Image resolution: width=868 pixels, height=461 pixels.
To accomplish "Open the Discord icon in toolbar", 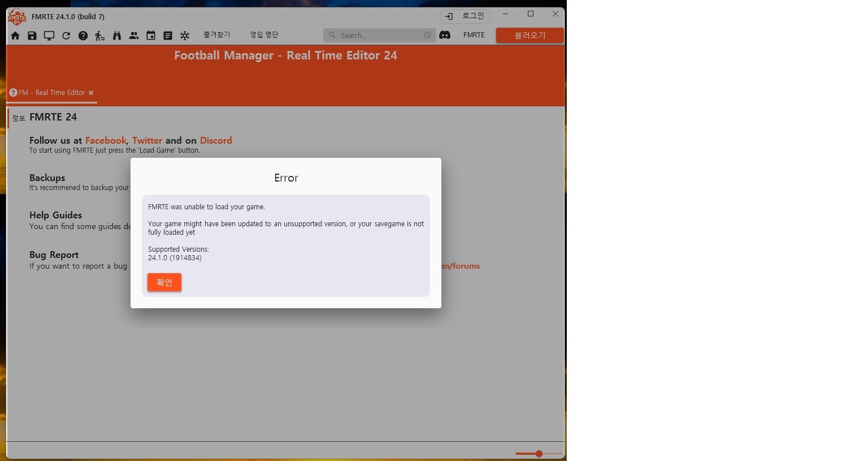I will [x=445, y=35].
